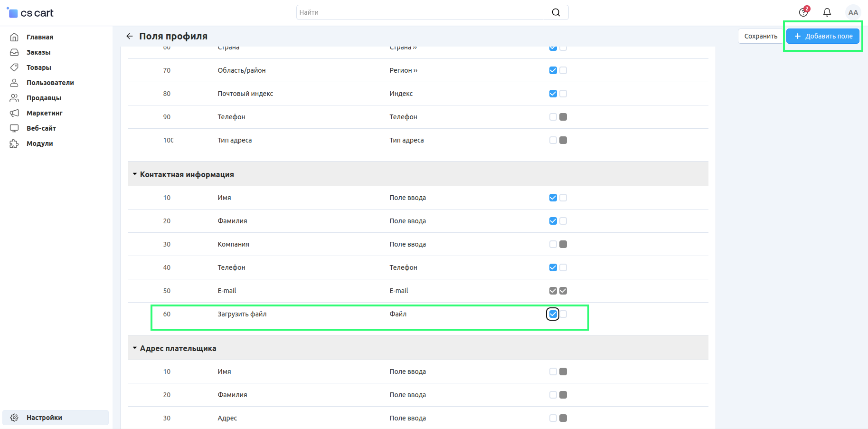Image resolution: width=868 pixels, height=429 pixels.
Task: Collapse the Контактная информация section
Action: [x=135, y=174]
